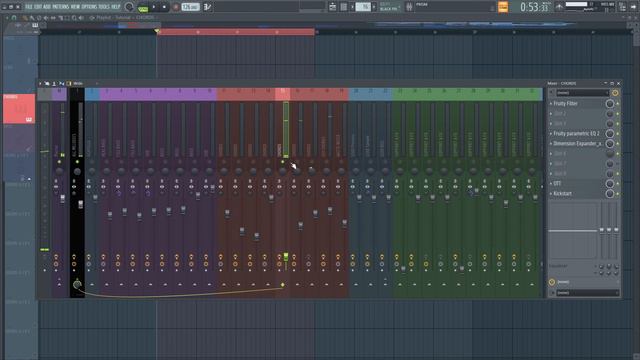The width and height of the screenshot is (640, 360).
Task: Select the highlighted green meter mixer track
Action: (286, 129)
